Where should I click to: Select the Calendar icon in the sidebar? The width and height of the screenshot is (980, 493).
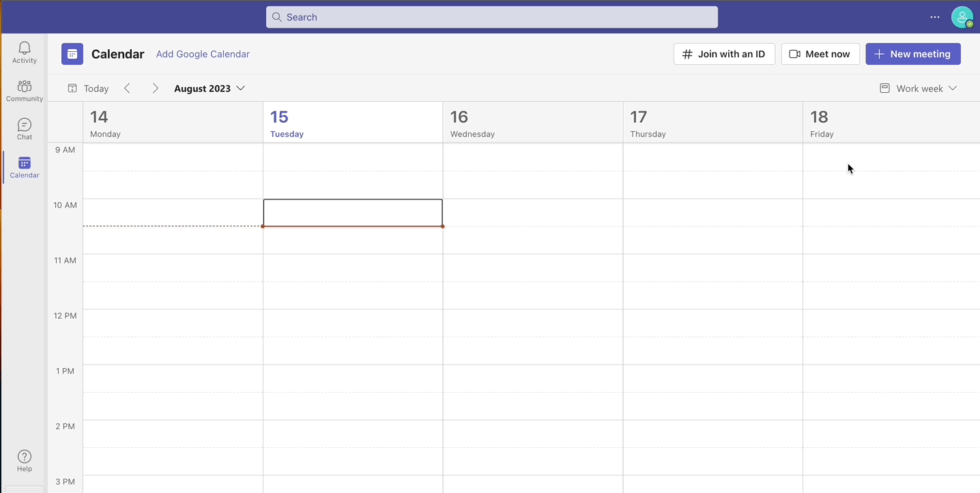pyautogui.click(x=24, y=166)
